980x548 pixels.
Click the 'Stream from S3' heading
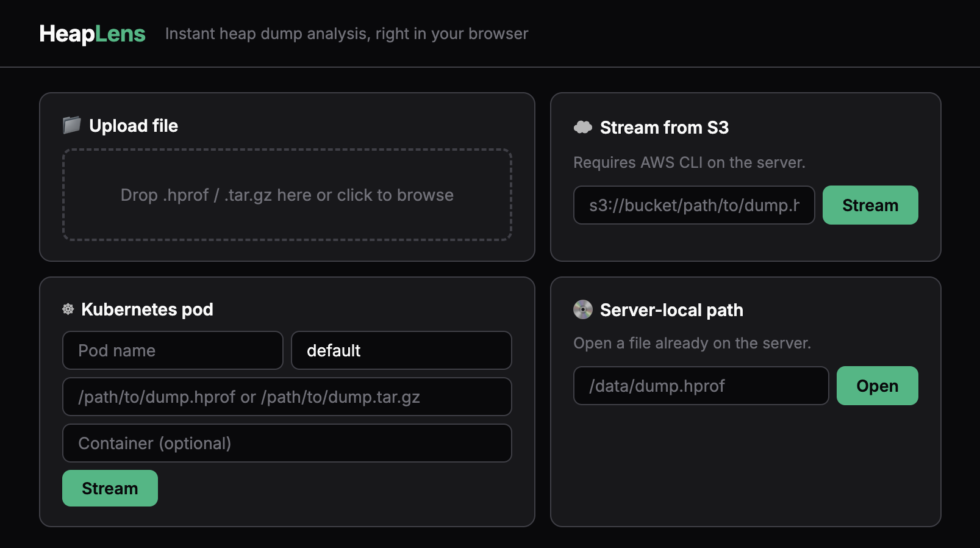coord(664,128)
